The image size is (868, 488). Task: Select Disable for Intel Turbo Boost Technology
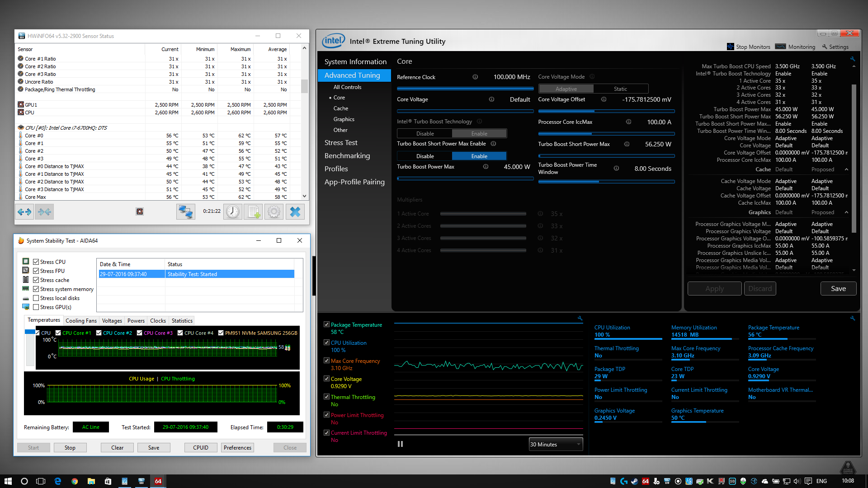click(425, 134)
